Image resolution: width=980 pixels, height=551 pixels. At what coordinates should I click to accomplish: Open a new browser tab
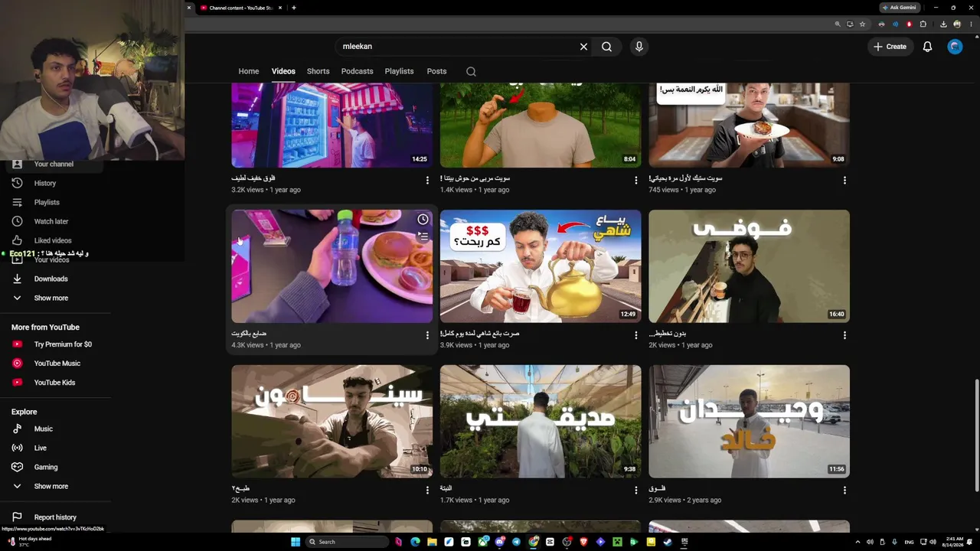tap(293, 8)
